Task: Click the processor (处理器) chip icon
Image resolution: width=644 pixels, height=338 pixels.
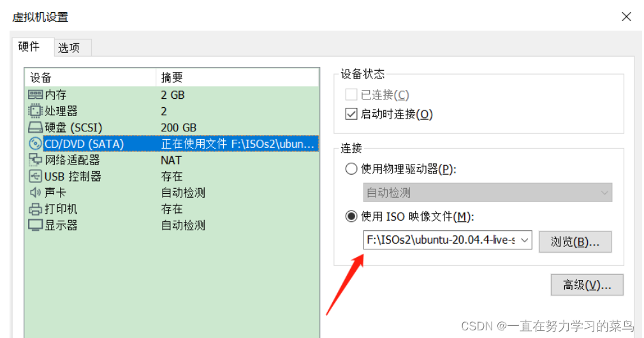Action: pos(35,111)
